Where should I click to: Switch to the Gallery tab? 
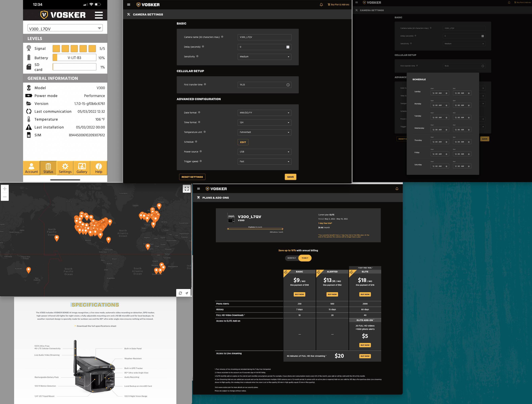click(x=82, y=168)
